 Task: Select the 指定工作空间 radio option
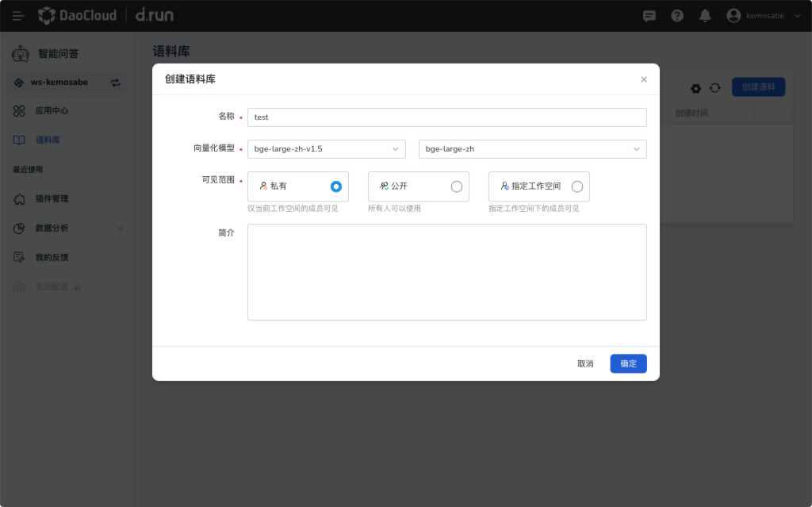tap(577, 186)
